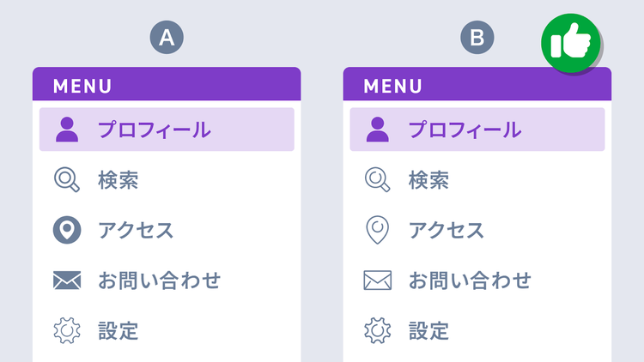Click the search magnifier icon in menu A
The image size is (644, 362).
pos(67,179)
